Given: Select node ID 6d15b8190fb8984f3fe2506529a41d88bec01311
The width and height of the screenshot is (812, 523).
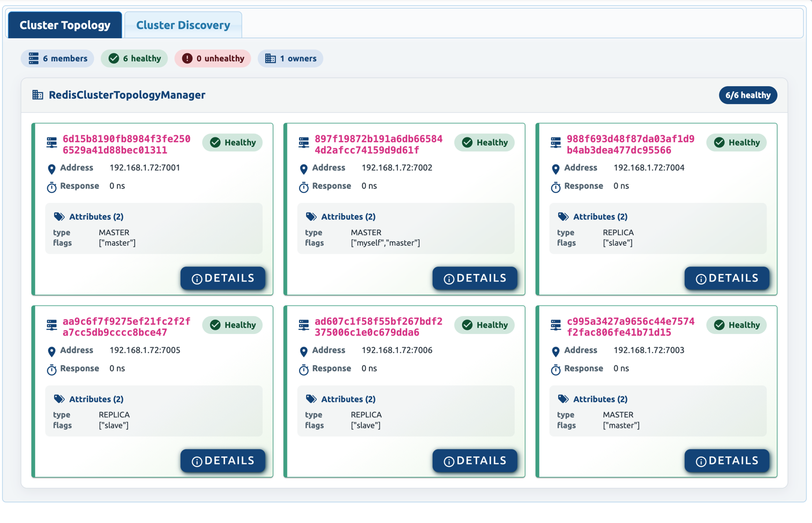Looking at the screenshot, I should click(x=127, y=144).
